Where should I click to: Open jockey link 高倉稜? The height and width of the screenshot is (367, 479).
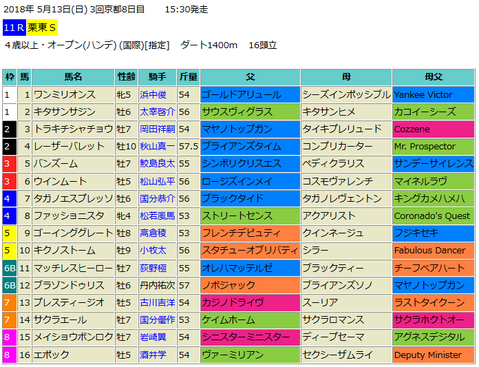click(153, 233)
